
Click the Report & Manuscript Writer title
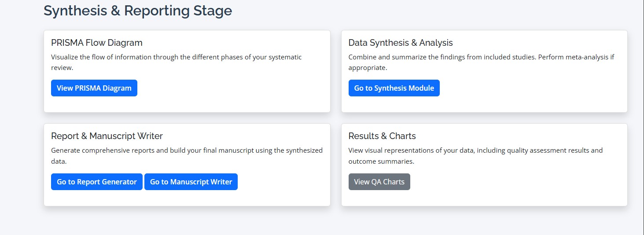[107, 136]
